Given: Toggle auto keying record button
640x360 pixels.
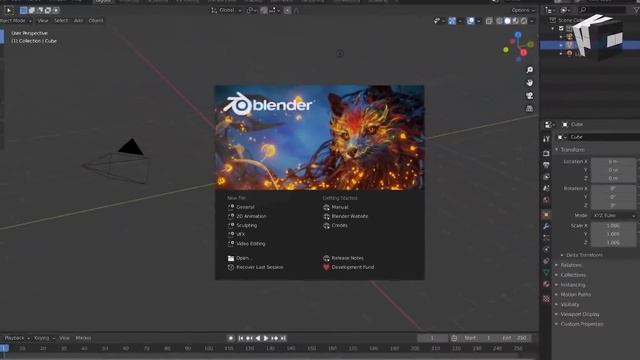Looking at the screenshot, I should tap(231, 338).
